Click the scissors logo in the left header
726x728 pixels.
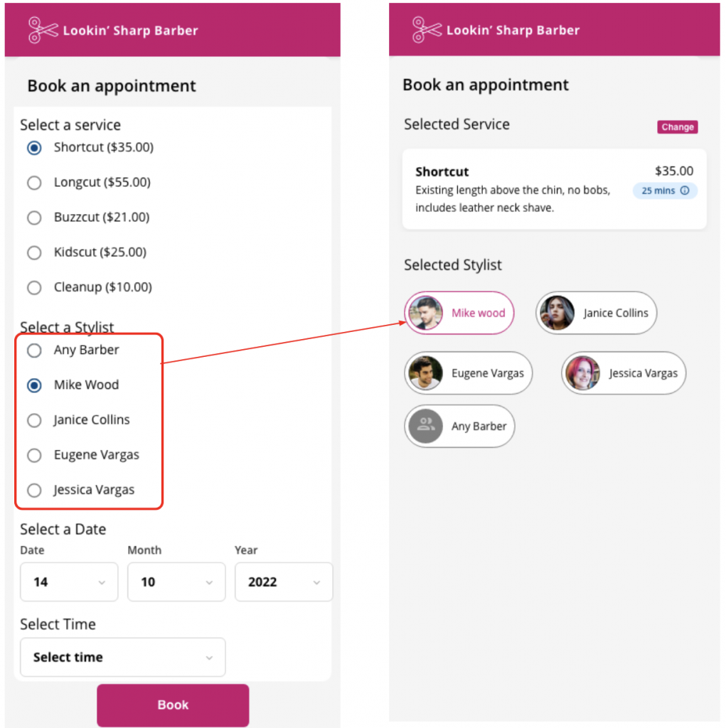point(41,30)
